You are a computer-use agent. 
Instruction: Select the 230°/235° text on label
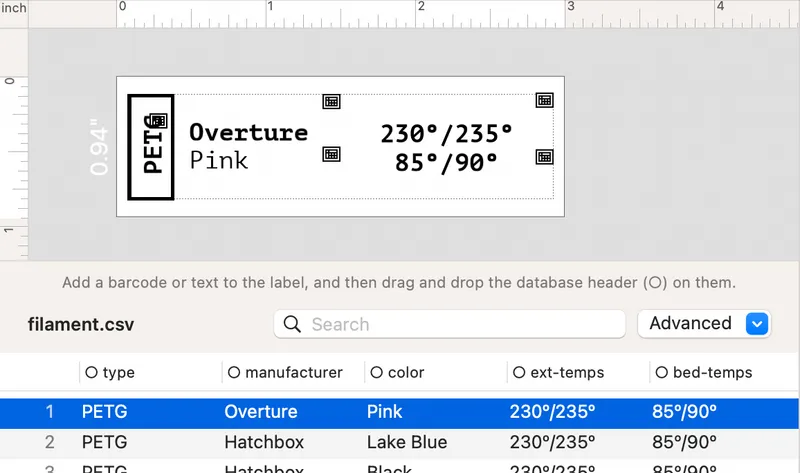tap(446, 134)
